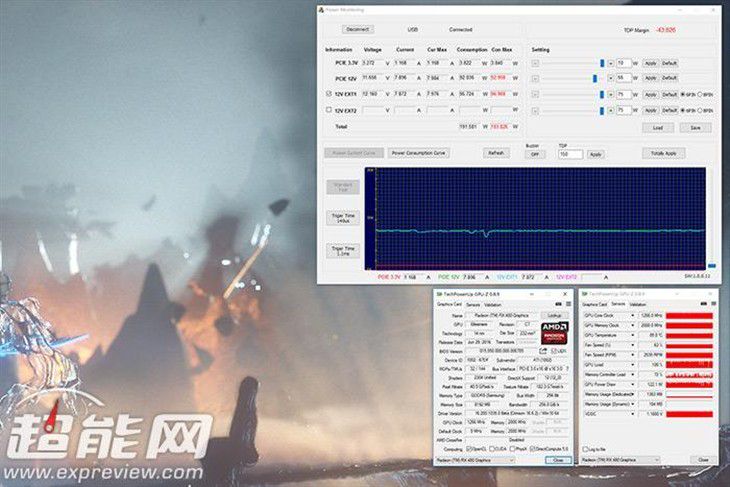The height and width of the screenshot is (487, 730).
Task: Open the hamburger menu icon in GPU-Z Sensors window
Action: (713, 304)
